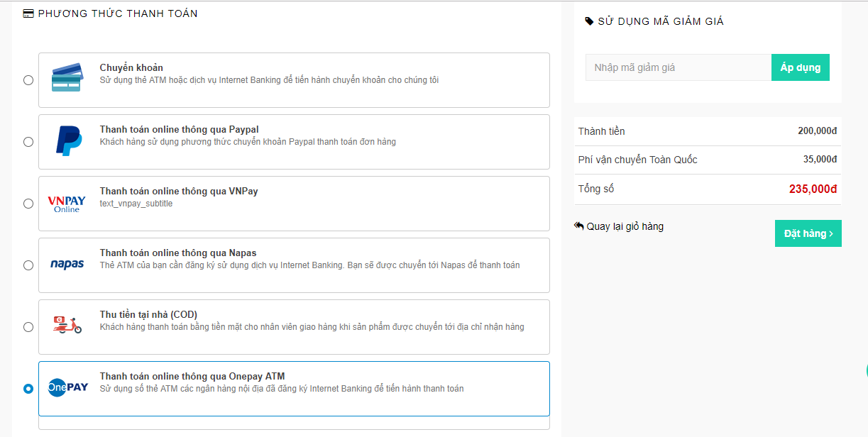The height and width of the screenshot is (437, 868).
Task: Click the Áp dụng discount button
Action: [801, 67]
